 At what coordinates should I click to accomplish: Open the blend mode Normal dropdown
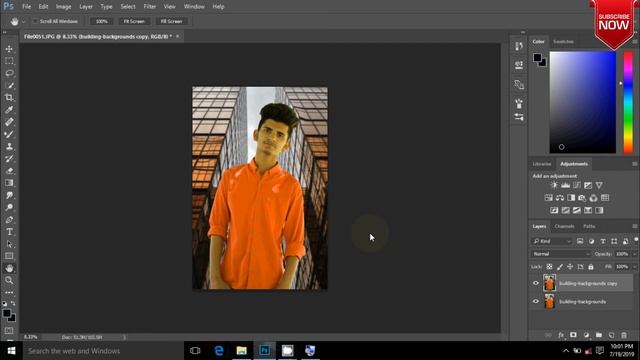point(561,254)
